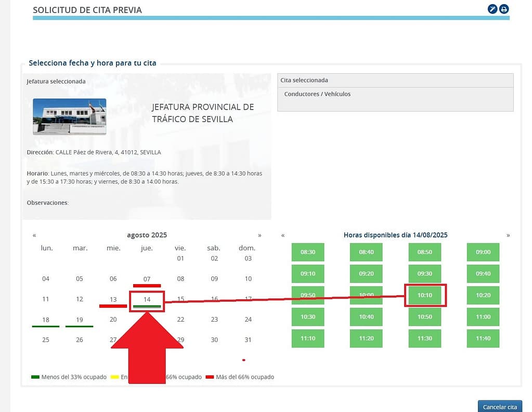The image size is (532, 412).
Task: Select the 10:40 time slot
Action: tap(366, 317)
